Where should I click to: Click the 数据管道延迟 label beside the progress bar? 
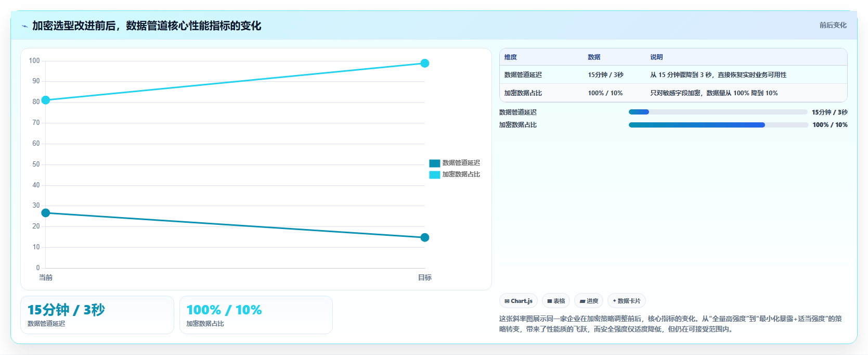click(x=518, y=112)
